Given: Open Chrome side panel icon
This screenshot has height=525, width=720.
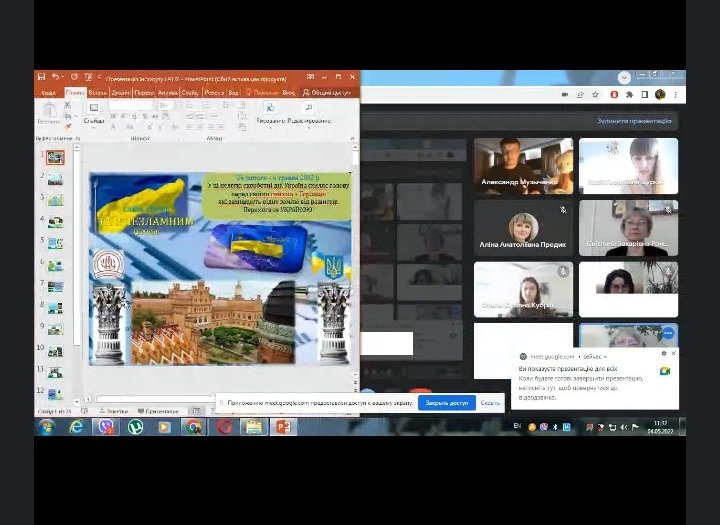Looking at the screenshot, I should pyautogui.click(x=645, y=95).
